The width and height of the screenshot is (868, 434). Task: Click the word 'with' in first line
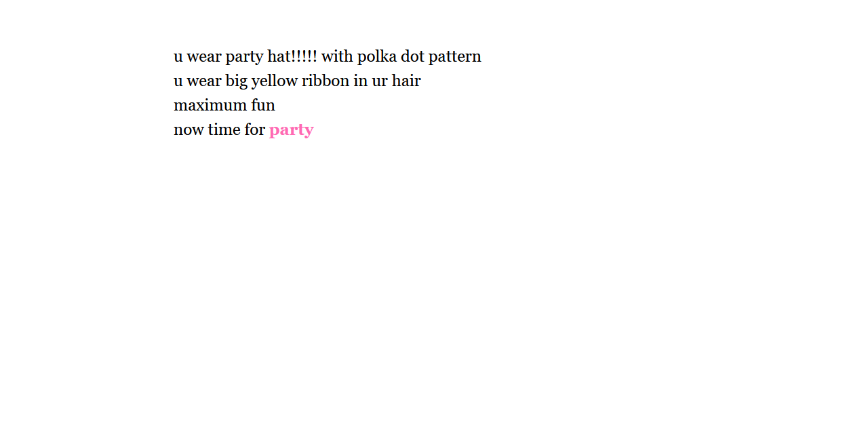[337, 56]
